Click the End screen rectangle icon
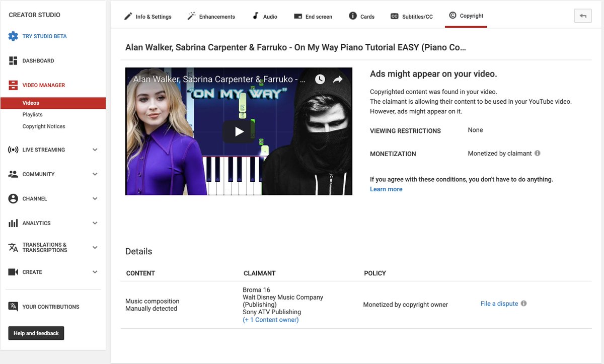 pos(298,17)
